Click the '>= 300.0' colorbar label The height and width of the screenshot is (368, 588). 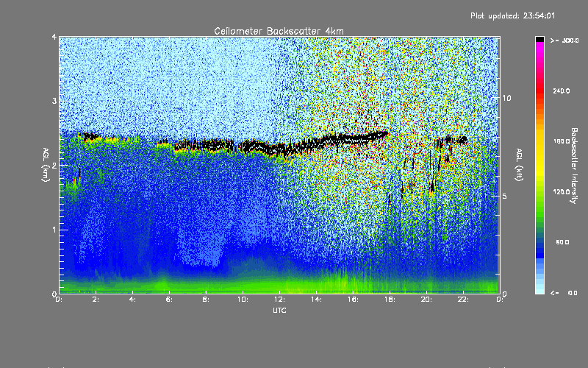564,40
